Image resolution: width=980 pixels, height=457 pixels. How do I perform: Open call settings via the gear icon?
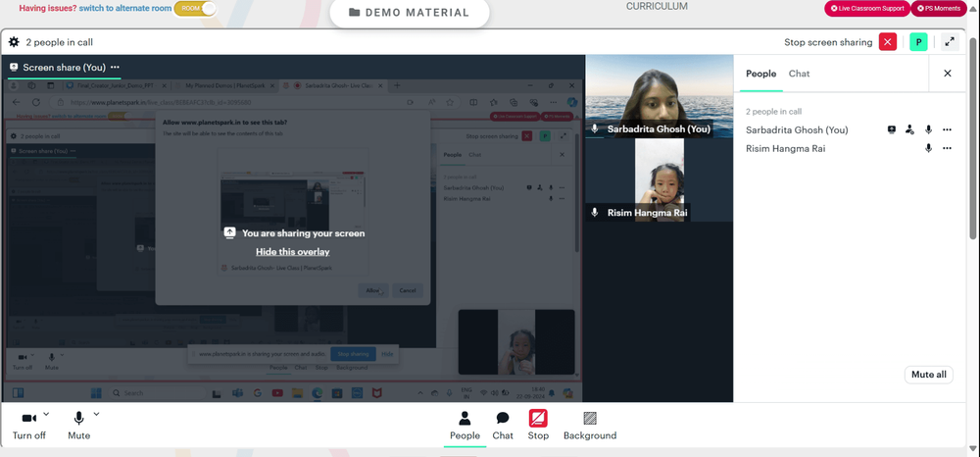pos(14,42)
